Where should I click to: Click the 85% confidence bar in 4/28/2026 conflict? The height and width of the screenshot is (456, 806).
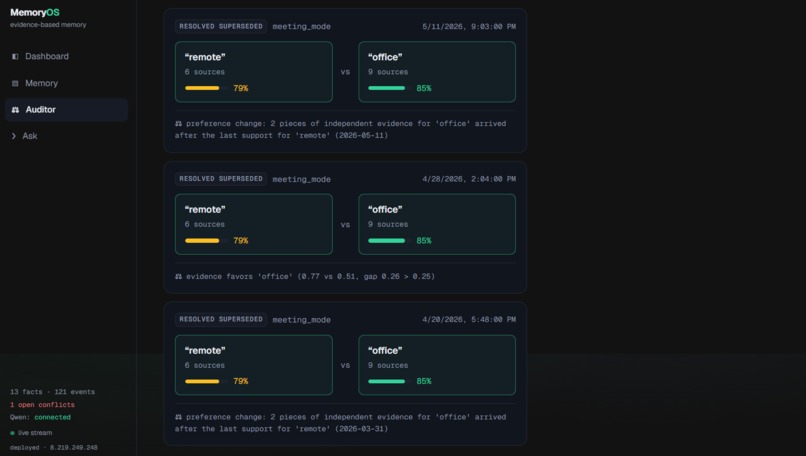[x=389, y=241]
